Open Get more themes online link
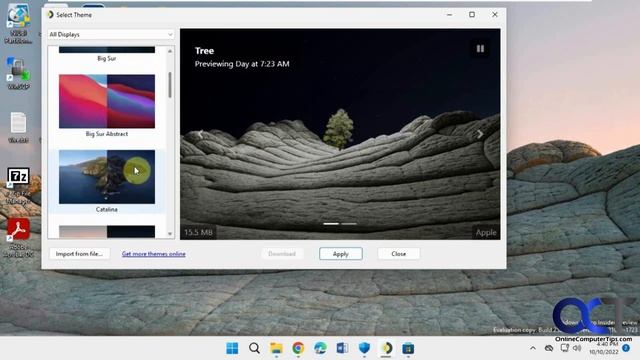 [x=153, y=254]
